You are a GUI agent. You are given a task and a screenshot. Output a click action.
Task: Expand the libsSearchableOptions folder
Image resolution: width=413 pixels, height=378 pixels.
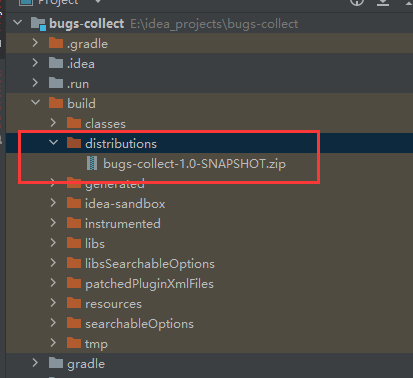click(x=53, y=263)
